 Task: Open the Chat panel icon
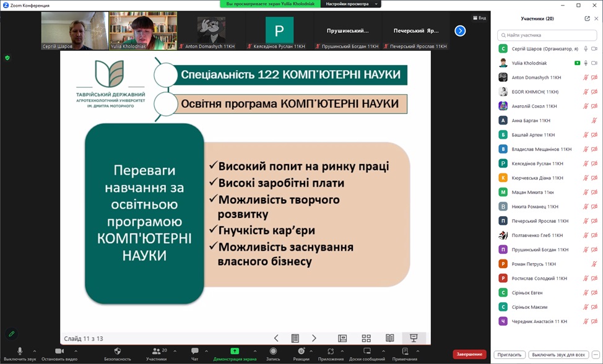click(194, 350)
